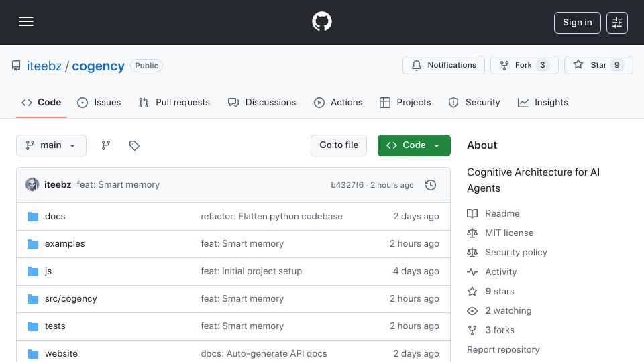Open commit 'refactor: Flatten python codebase'
The height and width of the screenshot is (362, 644).
pyautogui.click(x=272, y=217)
